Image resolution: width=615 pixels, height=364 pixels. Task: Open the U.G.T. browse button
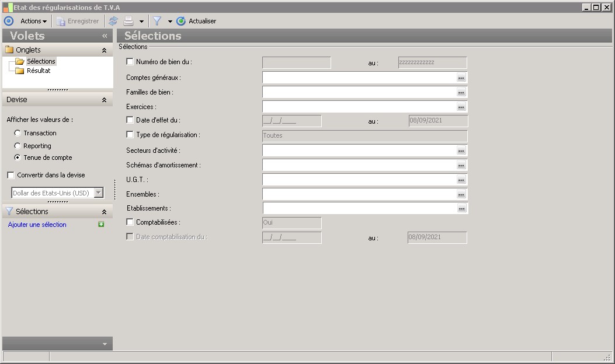tap(461, 180)
